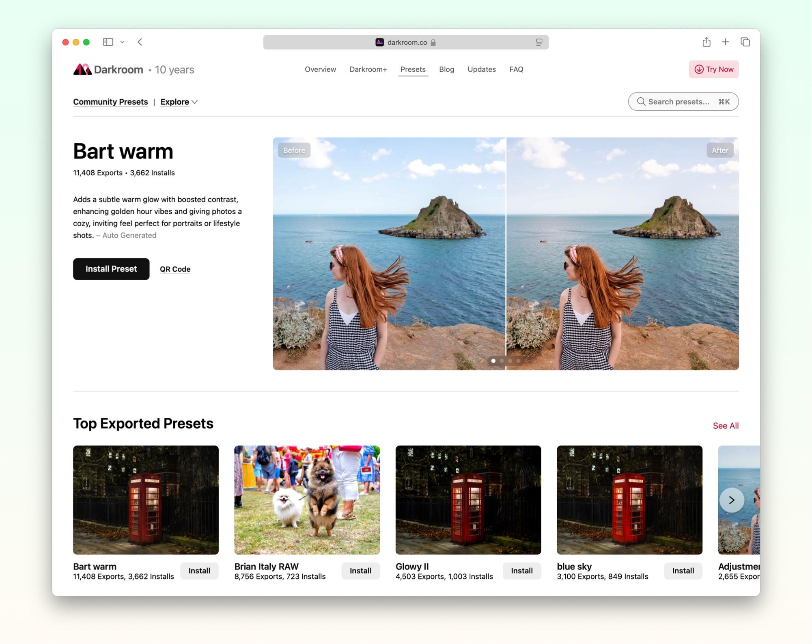
Task: Open the Share icon in the toolbar
Action: (x=707, y=42)
